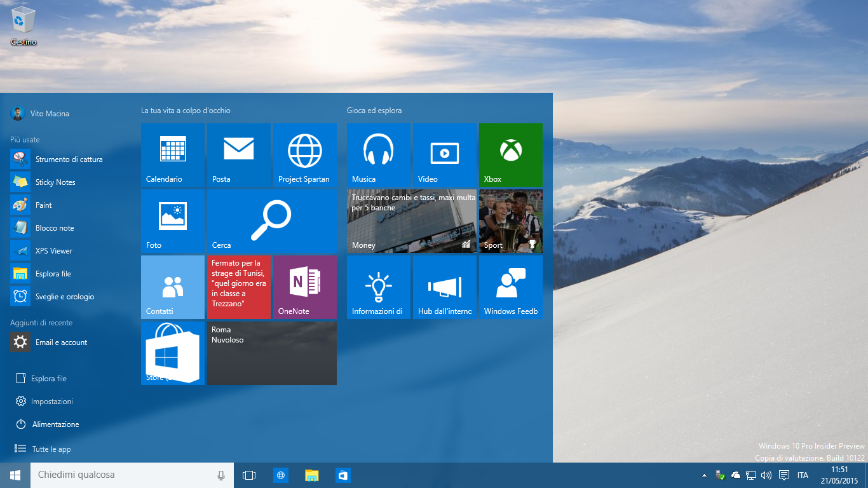Screen dimensions: 868x488
Task: Launch Strumento di cattura
Action: coord(69,159)
